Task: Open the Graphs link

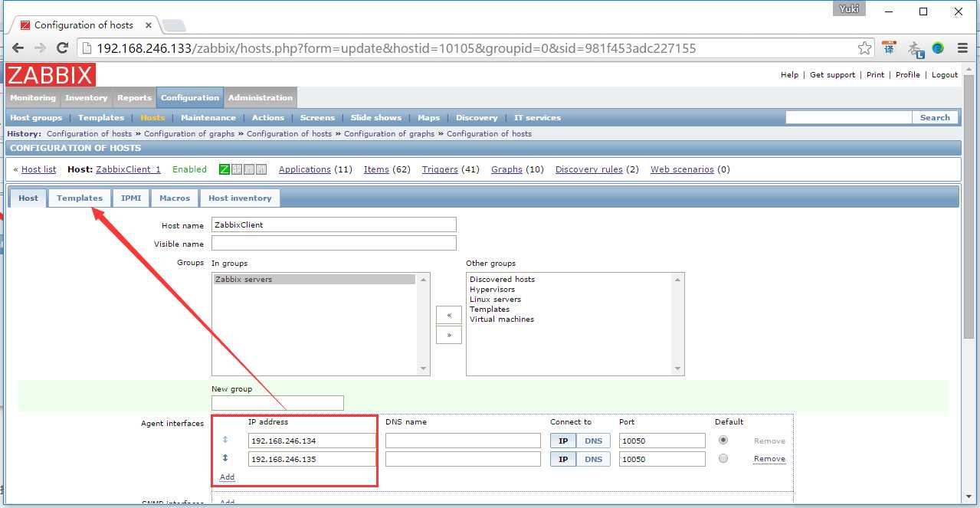Action: [x=506, y=169]
